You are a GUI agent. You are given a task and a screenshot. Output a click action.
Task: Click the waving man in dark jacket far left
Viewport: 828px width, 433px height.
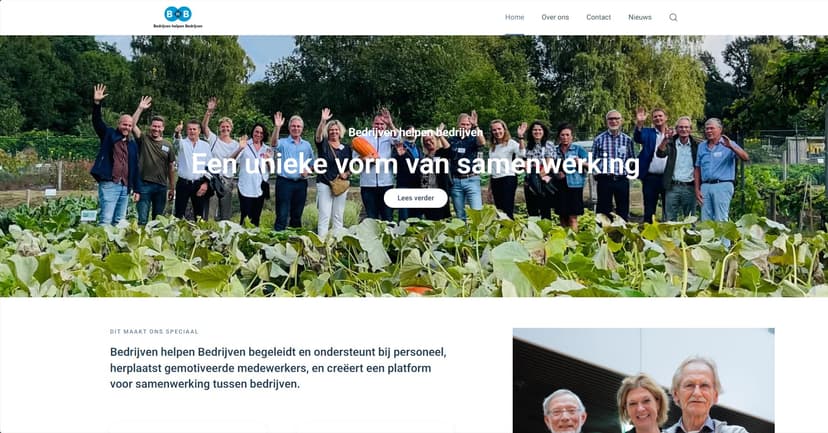(115, 158)
